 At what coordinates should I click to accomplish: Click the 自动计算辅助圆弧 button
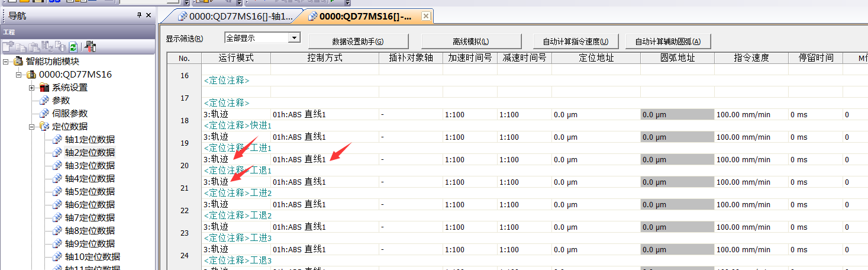667,41
